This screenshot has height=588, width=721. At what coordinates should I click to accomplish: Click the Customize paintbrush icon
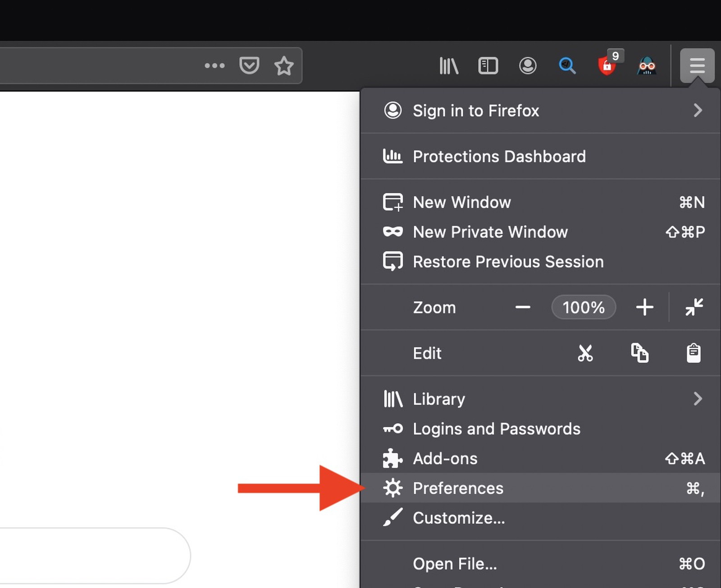[x=393, y=517]
